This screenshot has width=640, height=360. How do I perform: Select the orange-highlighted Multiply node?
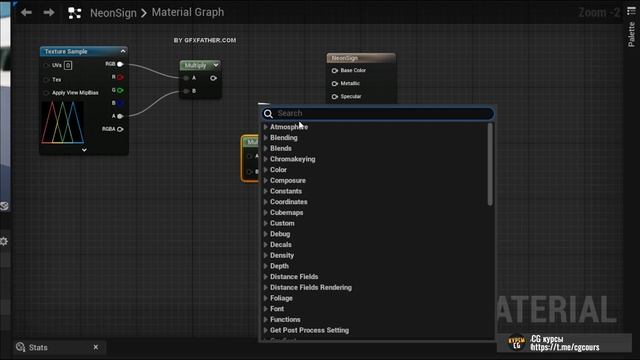tap(250, 158)
